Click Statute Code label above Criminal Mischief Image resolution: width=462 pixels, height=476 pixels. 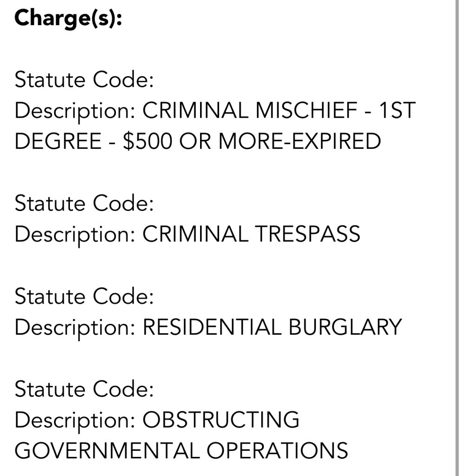point(84,80)
